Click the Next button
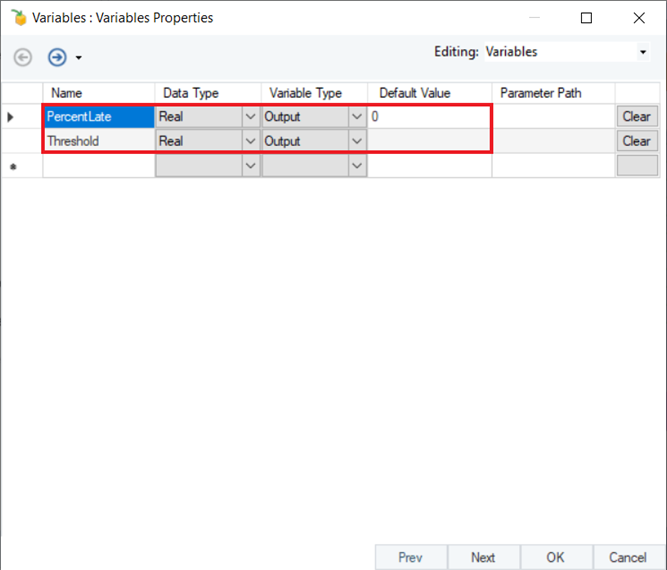 pyautogui.click(x=483, y=557)
